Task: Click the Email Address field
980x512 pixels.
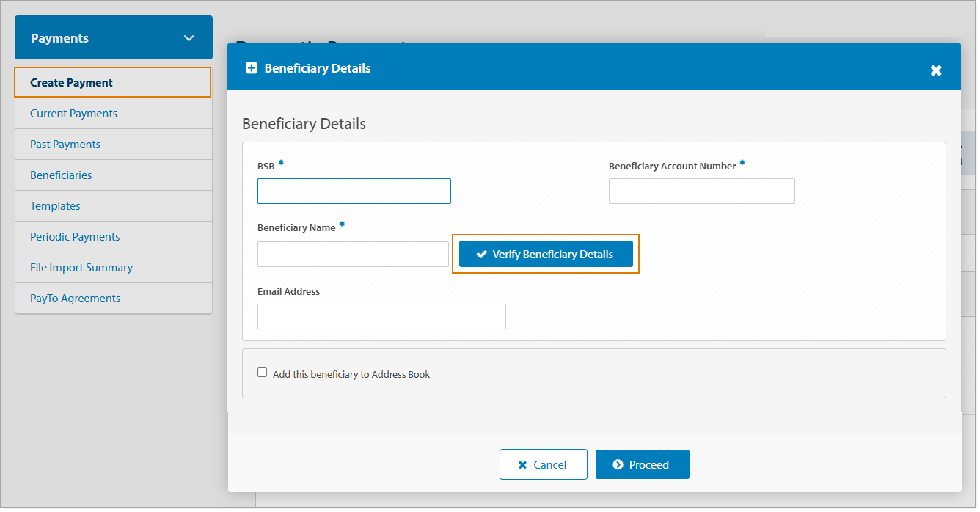Action: [381, 316]
